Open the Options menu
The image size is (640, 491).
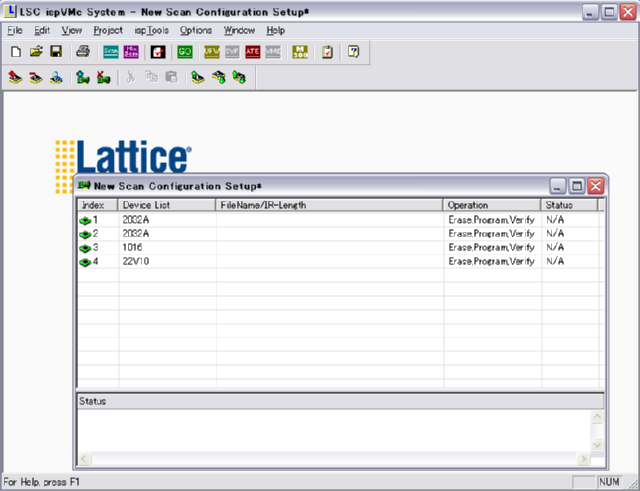coord(196,31)
